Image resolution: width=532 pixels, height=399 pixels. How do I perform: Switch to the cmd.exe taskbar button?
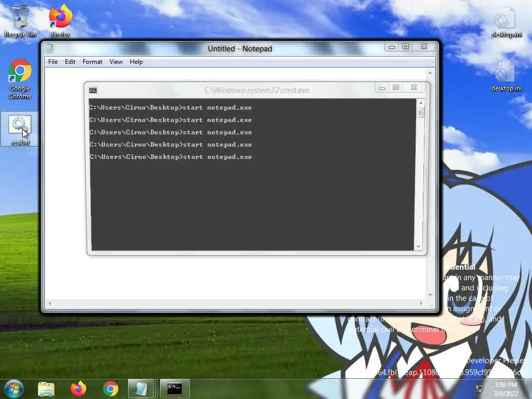[x=175, y=389]
